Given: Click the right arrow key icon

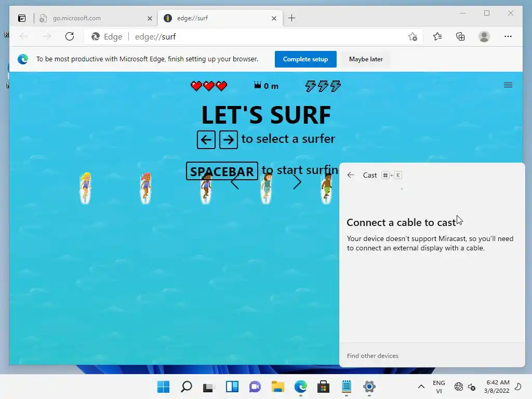Looking at the screenshot, I should tap(229, 140).
